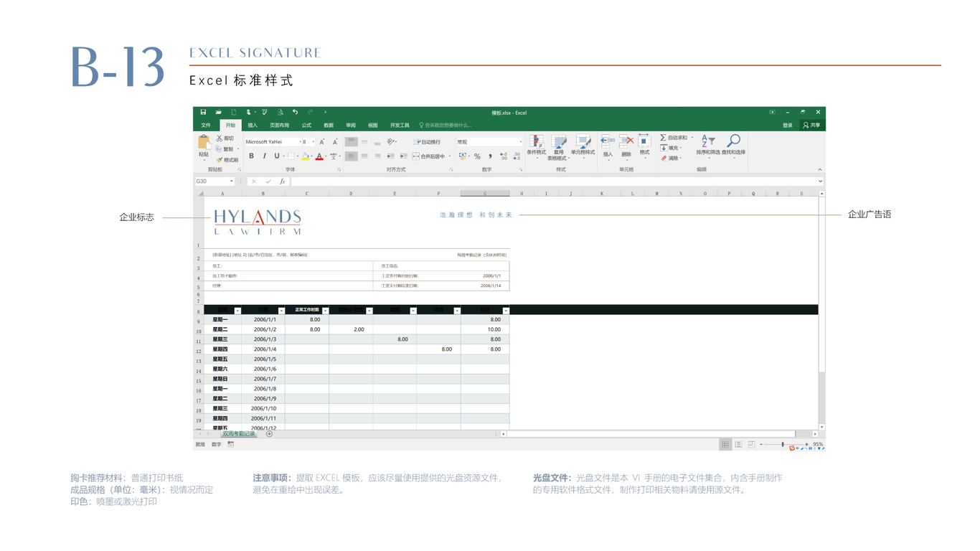Open Find and Select 查找和选择
The image size is (980, 551).
pyautogui.click(x=733, y=146)
